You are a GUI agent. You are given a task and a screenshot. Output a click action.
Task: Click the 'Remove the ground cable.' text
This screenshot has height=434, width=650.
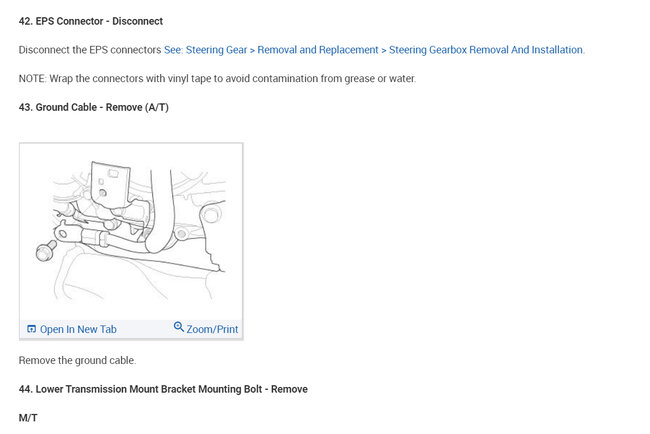(x=77, y=360)
